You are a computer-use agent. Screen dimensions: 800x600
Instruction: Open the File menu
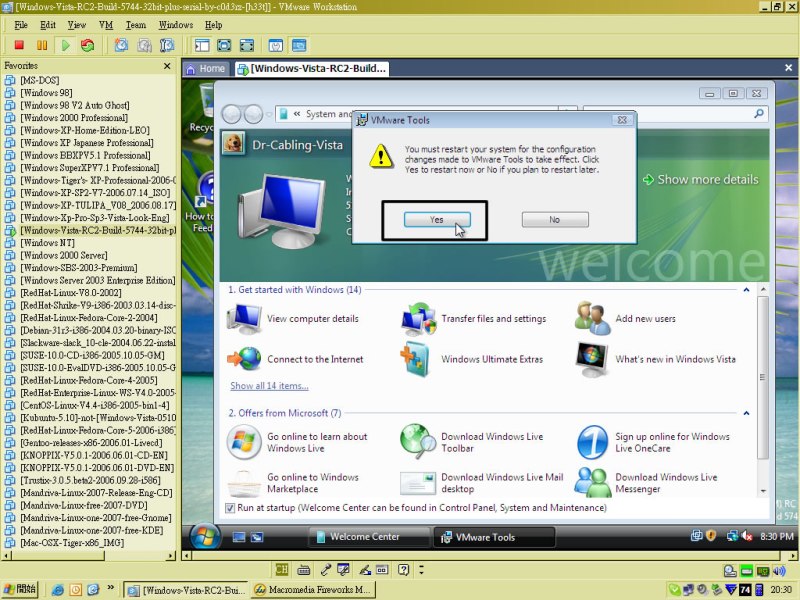point(21,25)
